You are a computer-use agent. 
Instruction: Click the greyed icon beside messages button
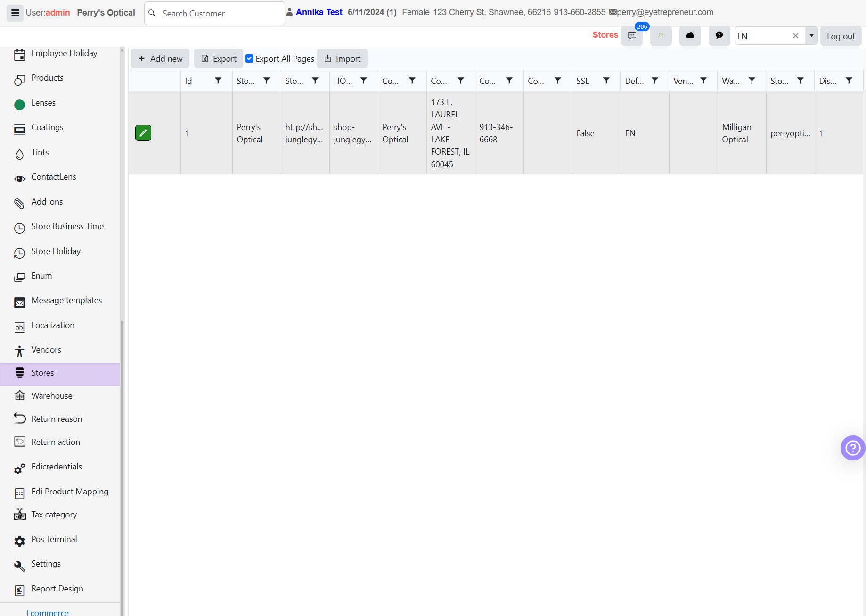(x=661, y=36)
